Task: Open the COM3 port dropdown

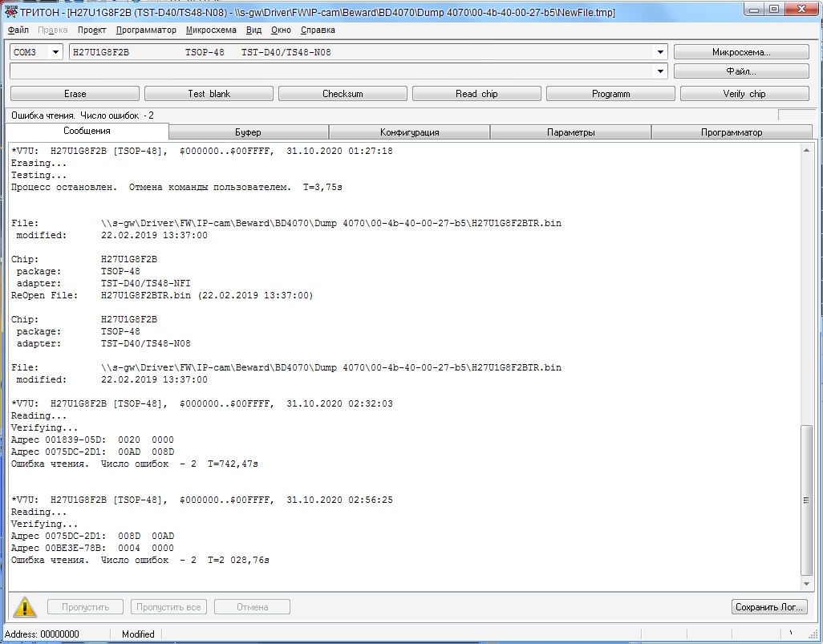Action: (x=55, y=52)
